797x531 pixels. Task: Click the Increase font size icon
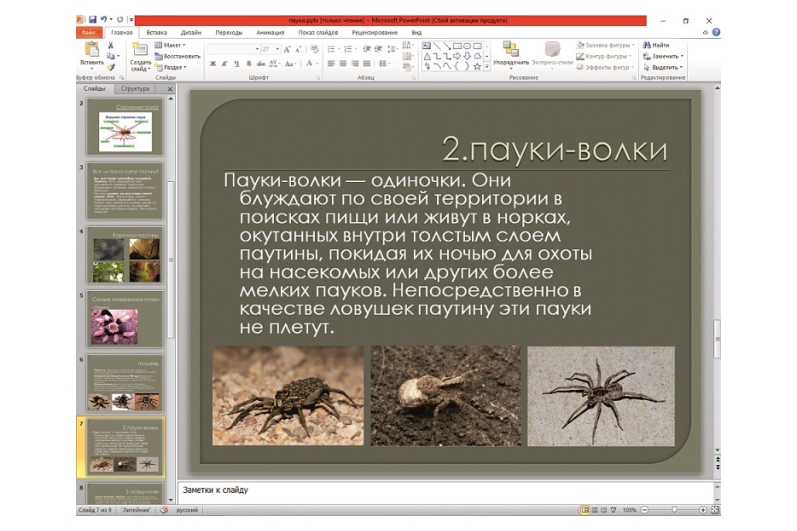click(287, 49)
